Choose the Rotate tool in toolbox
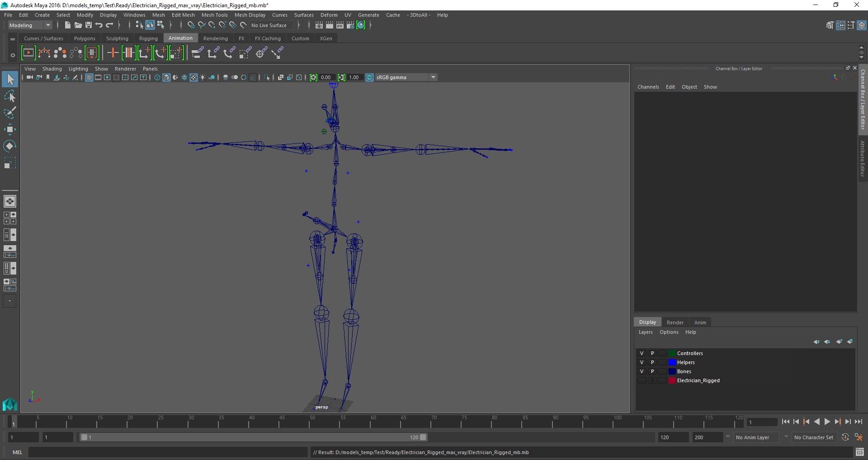Viewport: 868px width, 460px height. [x=10, y=146]
